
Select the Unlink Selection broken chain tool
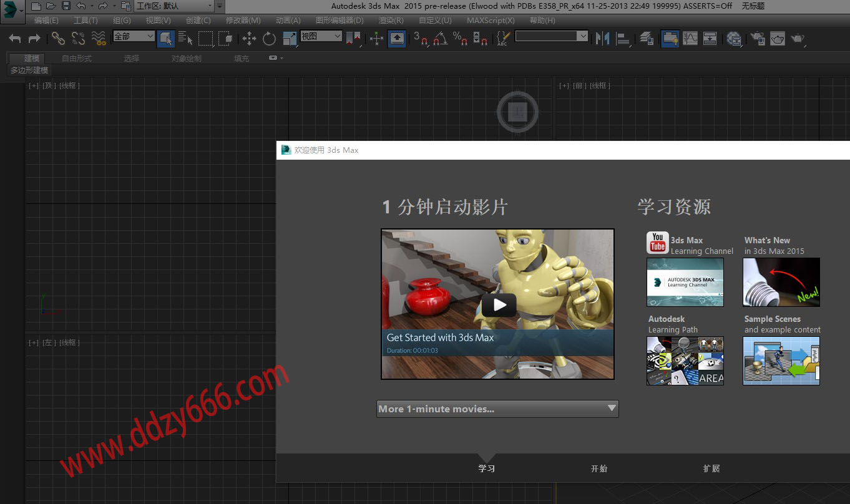click(x=78, y=39)
